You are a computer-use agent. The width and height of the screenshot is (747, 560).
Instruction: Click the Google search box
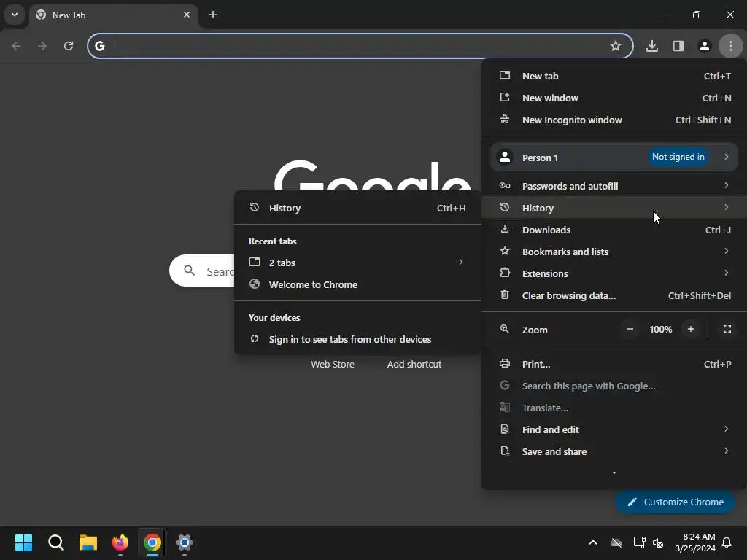[x=202, y=271]
